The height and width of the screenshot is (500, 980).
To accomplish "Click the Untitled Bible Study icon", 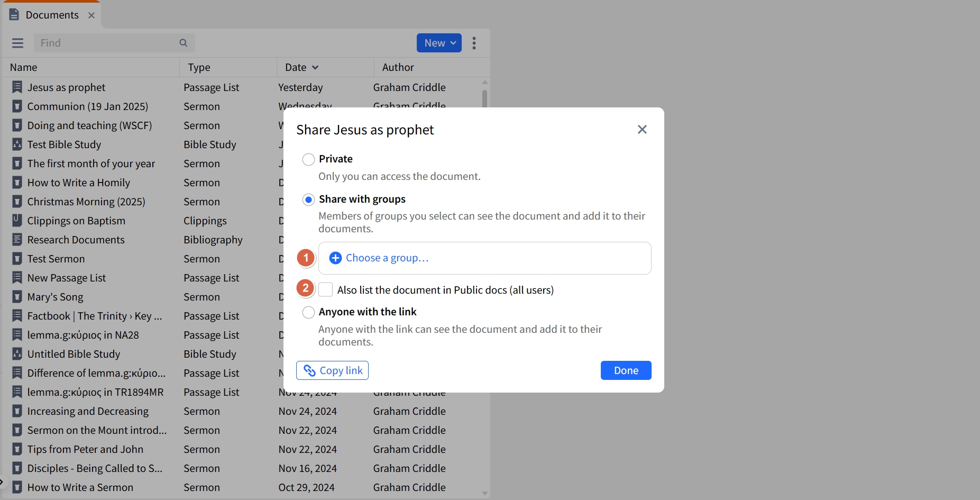I will [x=17, y=354].
